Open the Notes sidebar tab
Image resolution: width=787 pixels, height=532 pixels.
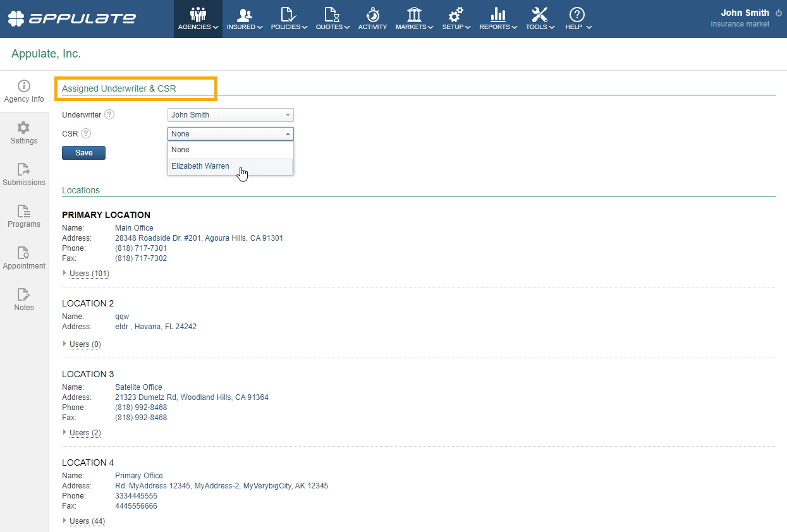24,300
